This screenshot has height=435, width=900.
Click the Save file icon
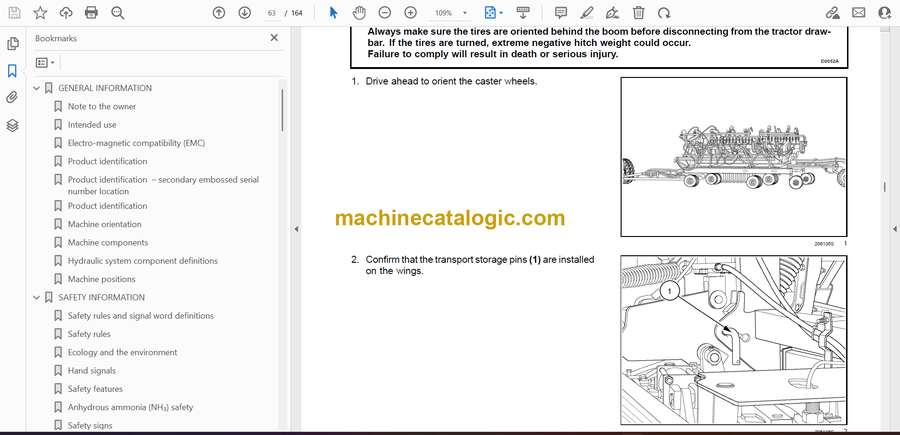tap(14, 13)
